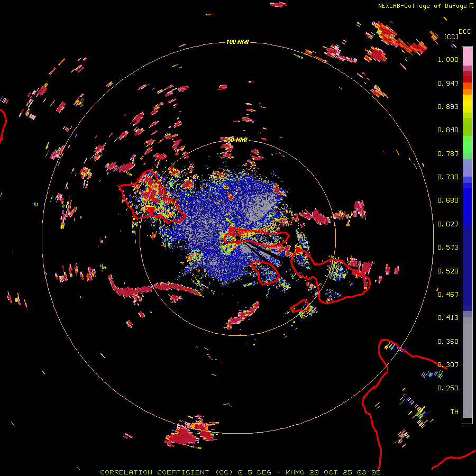
Task: Click the 0.413 scale value
Action: point(448,318)
